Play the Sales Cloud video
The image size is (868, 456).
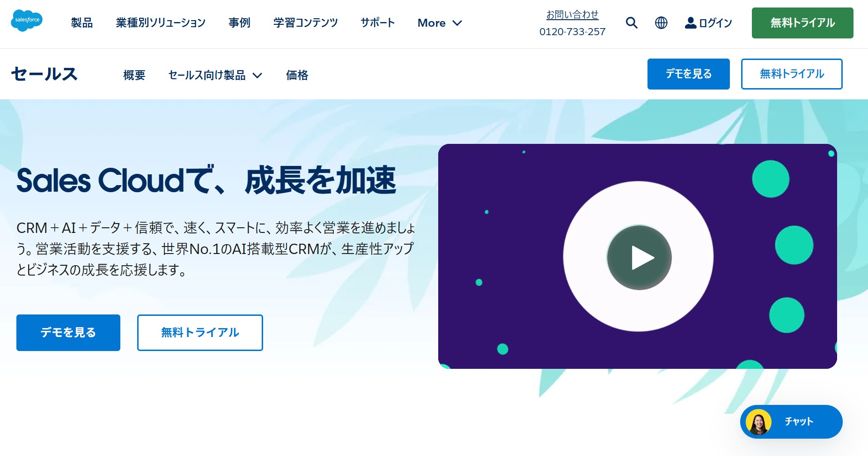[x=639, y=257]
